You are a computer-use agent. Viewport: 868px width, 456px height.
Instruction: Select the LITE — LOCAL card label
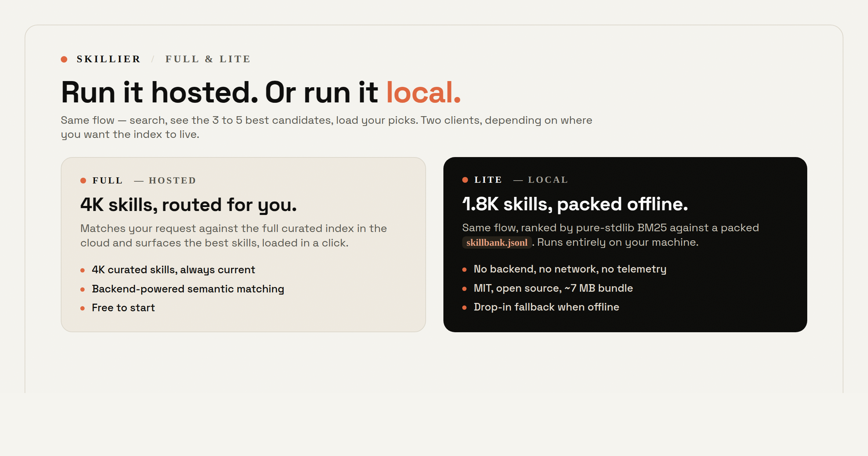pyautogui.click(x=521, y=180)
